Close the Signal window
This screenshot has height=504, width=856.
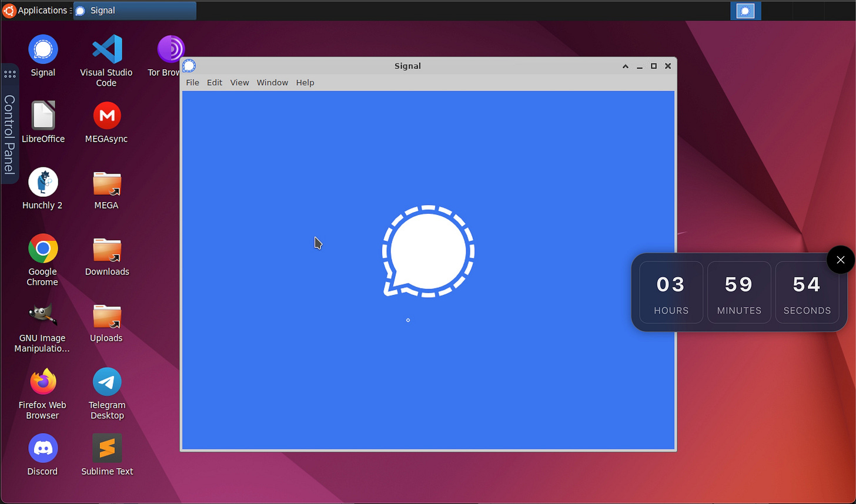pos(668,66)
